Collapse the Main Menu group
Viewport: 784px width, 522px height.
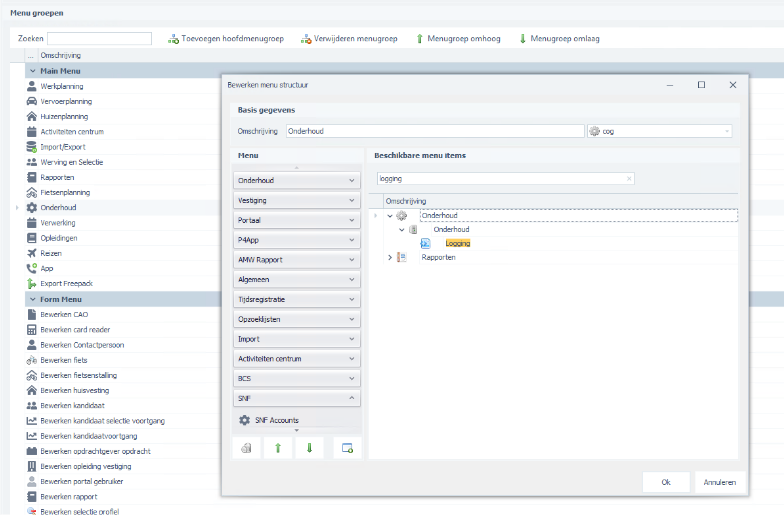(x=32, y=71)
